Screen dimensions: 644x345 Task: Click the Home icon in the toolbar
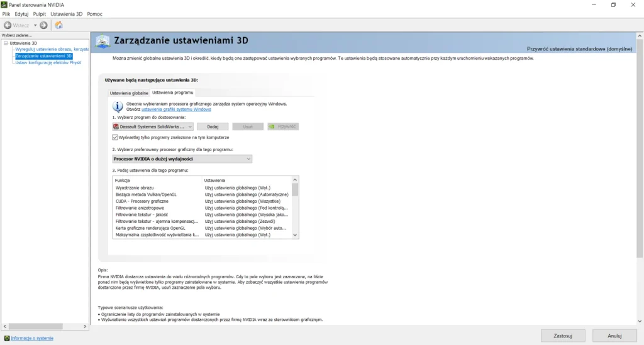pos(58,25)
